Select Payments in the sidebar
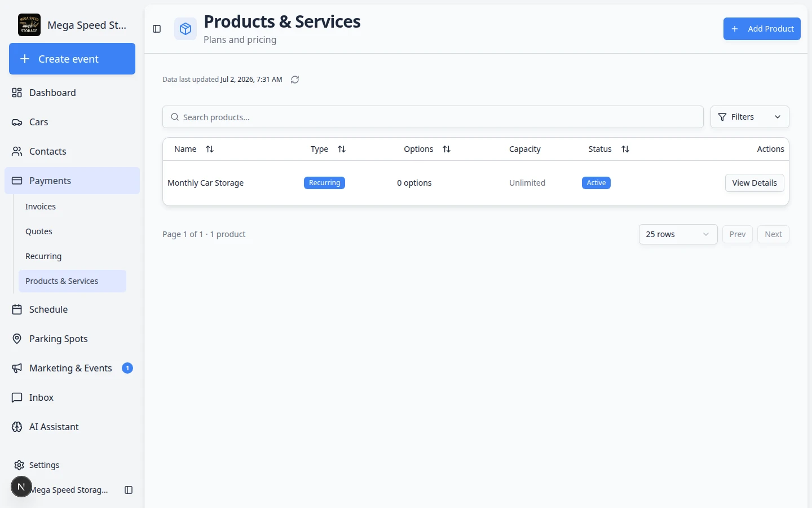812x508 pixels. coord(72,181)
